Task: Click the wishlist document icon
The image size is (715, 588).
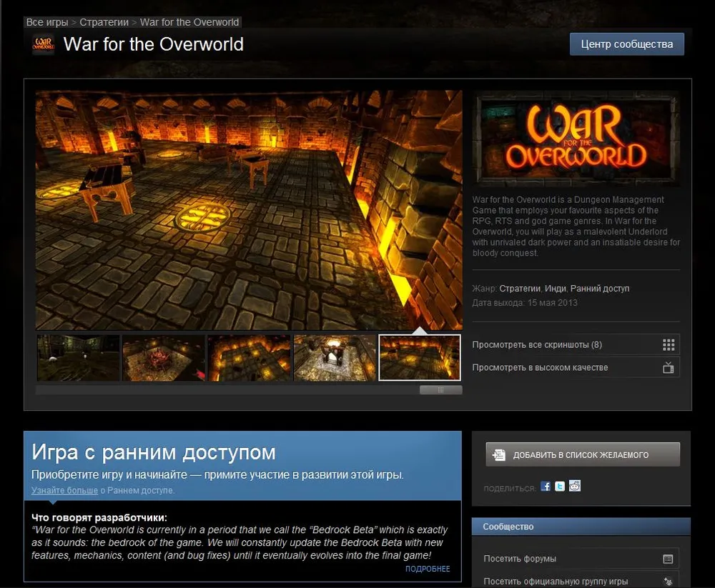Action: [499, 454]
